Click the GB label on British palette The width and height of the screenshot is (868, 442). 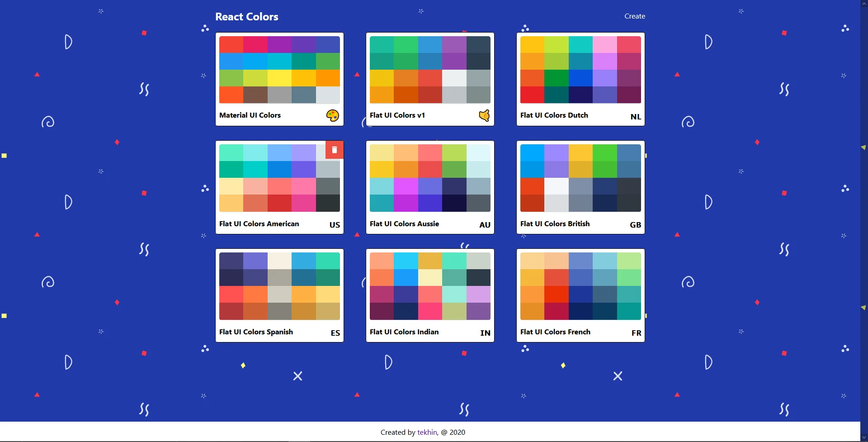pyautogui.click(x=635, y=225)
